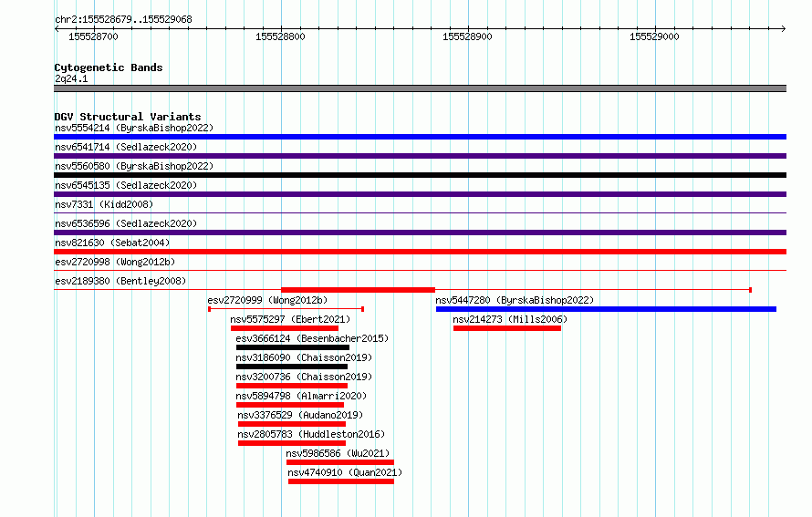Select the red nsv4740910 variant bar

coord(341,481)
